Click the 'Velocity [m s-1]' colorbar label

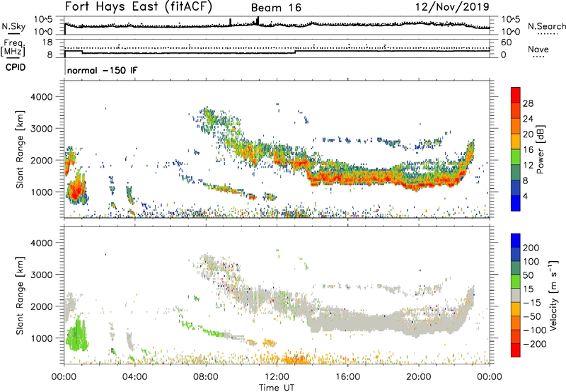pyautogui.click(x=553, y=296)
